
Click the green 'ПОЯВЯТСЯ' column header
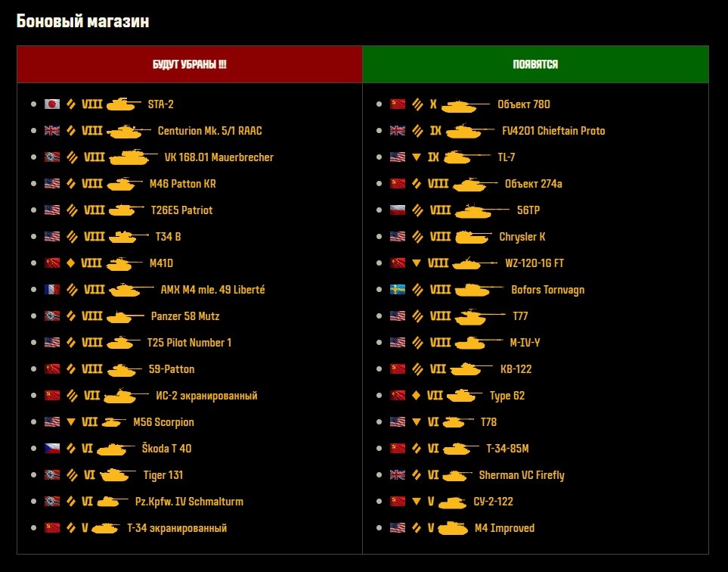tap(535, 64)
